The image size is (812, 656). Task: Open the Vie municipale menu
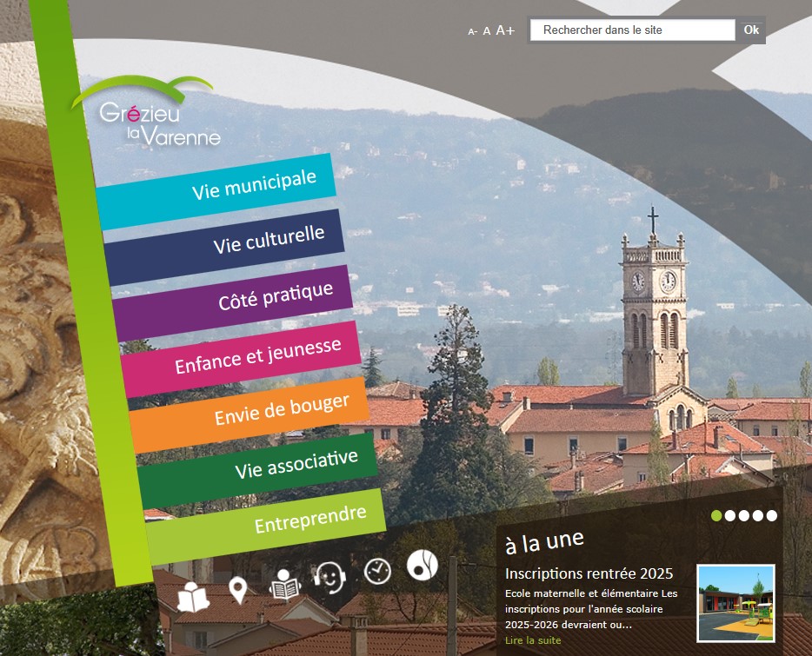point(216,191)
